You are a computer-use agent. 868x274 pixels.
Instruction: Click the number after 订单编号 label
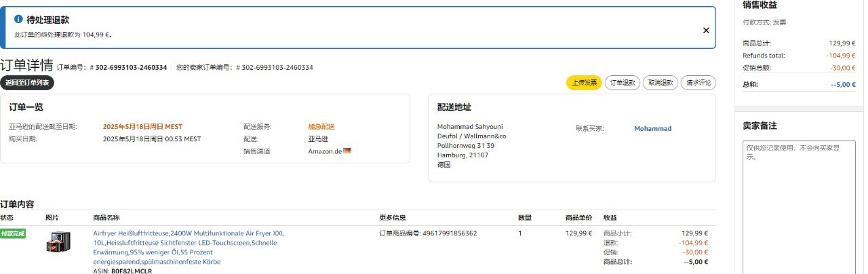131,68
